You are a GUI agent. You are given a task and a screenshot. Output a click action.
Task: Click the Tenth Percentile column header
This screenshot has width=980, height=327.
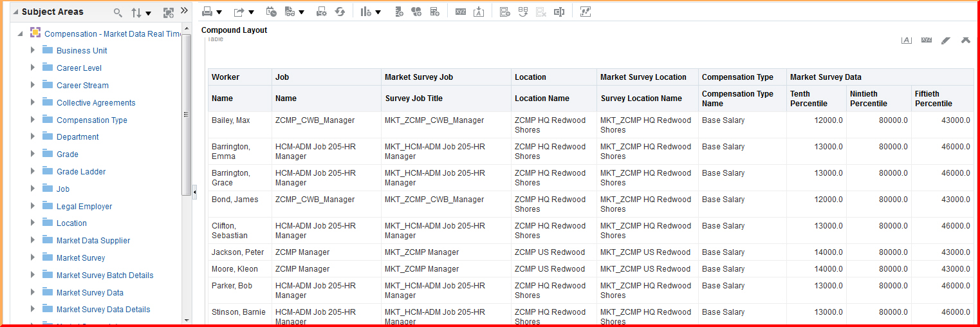pyautogui.click(x=808, y=98)
